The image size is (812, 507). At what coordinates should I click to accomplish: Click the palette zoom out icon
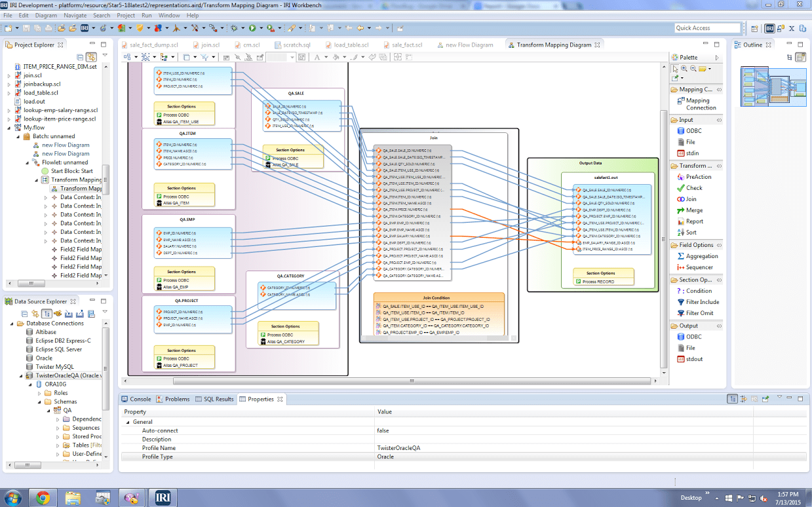coord(693,69)
